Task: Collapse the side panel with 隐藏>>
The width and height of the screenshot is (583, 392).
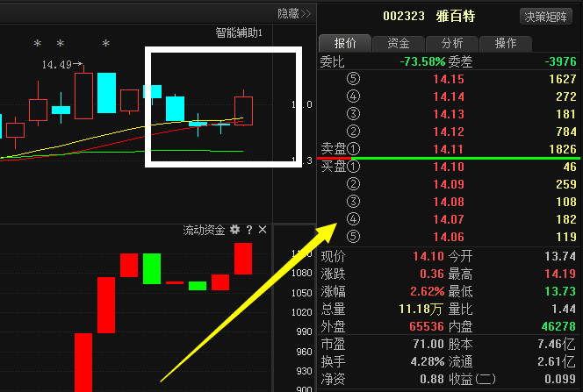Action: coord(294,14)
